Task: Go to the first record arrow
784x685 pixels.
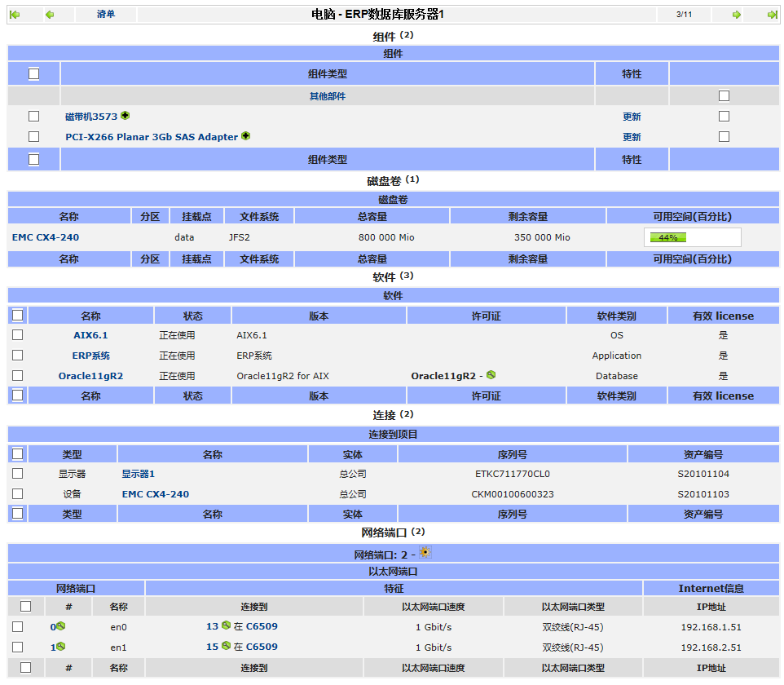Action: pos(14,15)
